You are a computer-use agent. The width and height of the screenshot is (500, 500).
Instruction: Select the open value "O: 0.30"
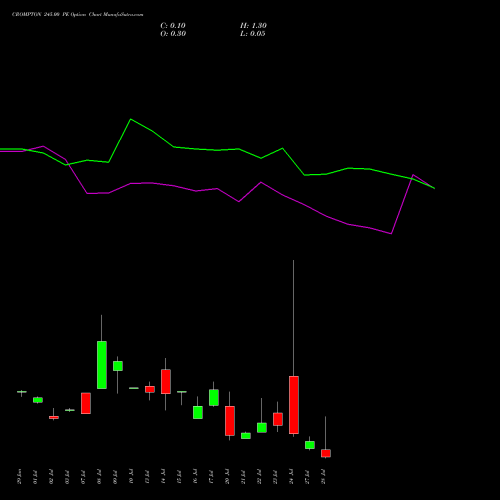click(173, 34)
